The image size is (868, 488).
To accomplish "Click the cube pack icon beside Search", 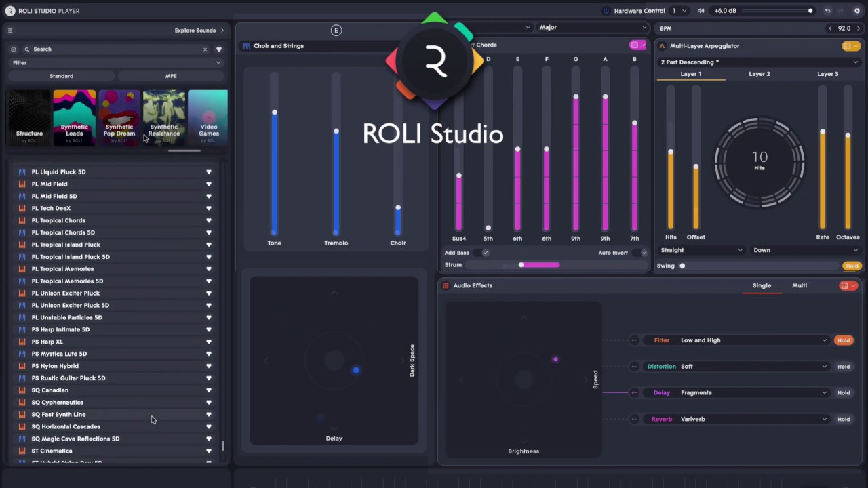I will pyautogui.click(x=13, y=49).
